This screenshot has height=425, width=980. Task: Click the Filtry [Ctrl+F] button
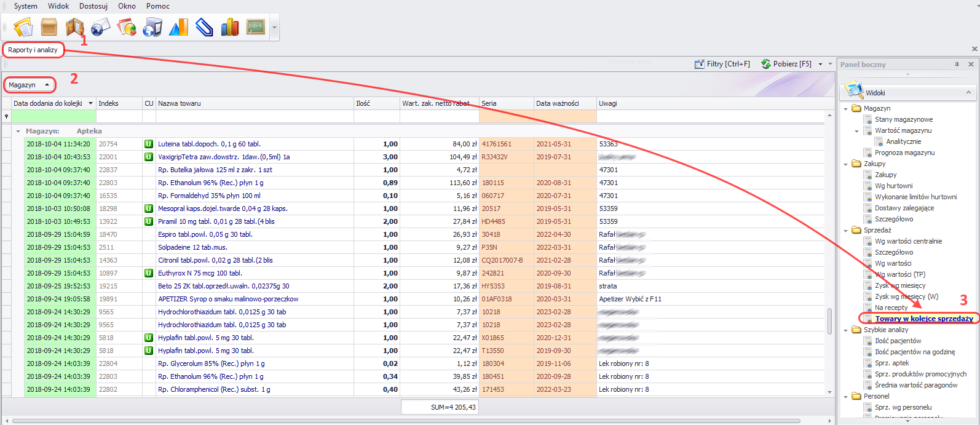722,64
